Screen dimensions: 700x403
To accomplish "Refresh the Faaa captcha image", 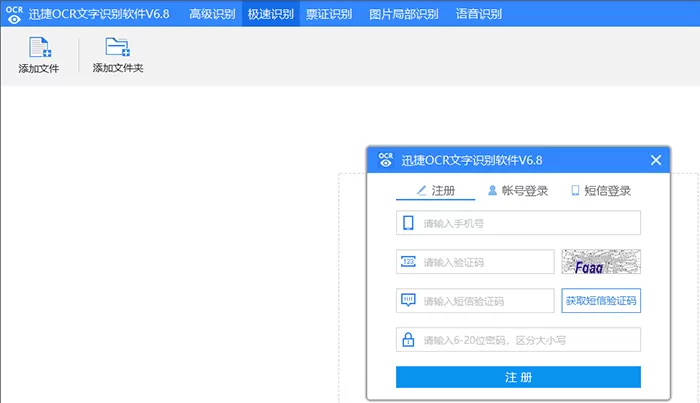I will click(x=601, y=262).
